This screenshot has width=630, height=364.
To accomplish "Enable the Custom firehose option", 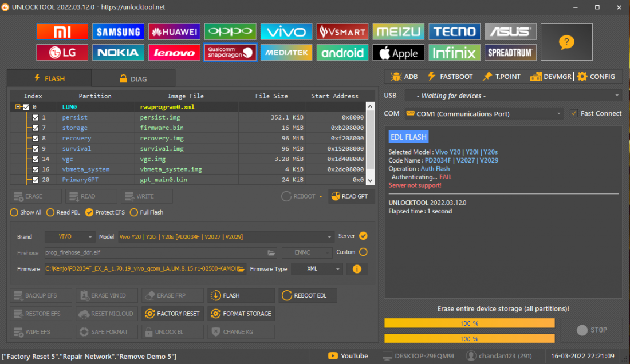I will pyautogui.click(x=363, y=252).
